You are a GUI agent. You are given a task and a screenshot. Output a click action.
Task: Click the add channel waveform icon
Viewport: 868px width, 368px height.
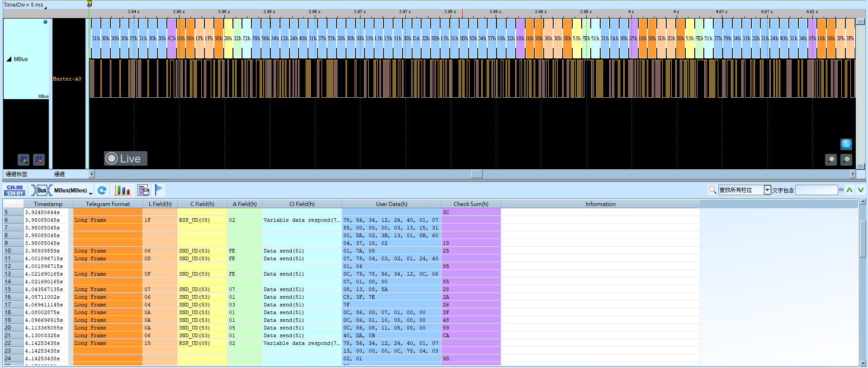tap(24, 159)
